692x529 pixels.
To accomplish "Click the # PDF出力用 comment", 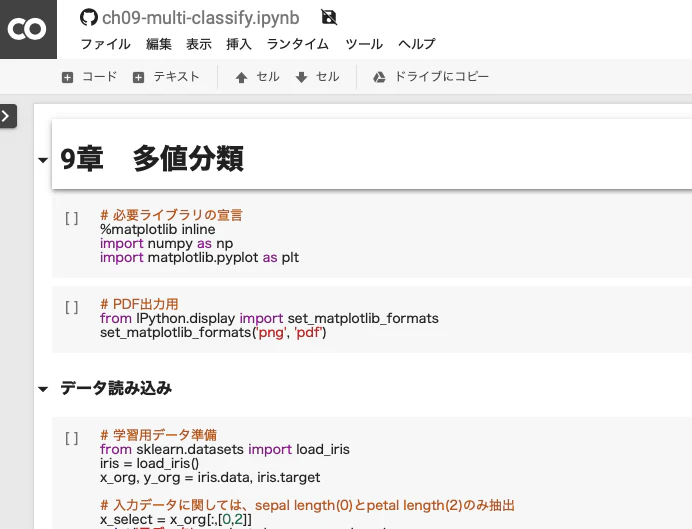I will coord(139,304).
